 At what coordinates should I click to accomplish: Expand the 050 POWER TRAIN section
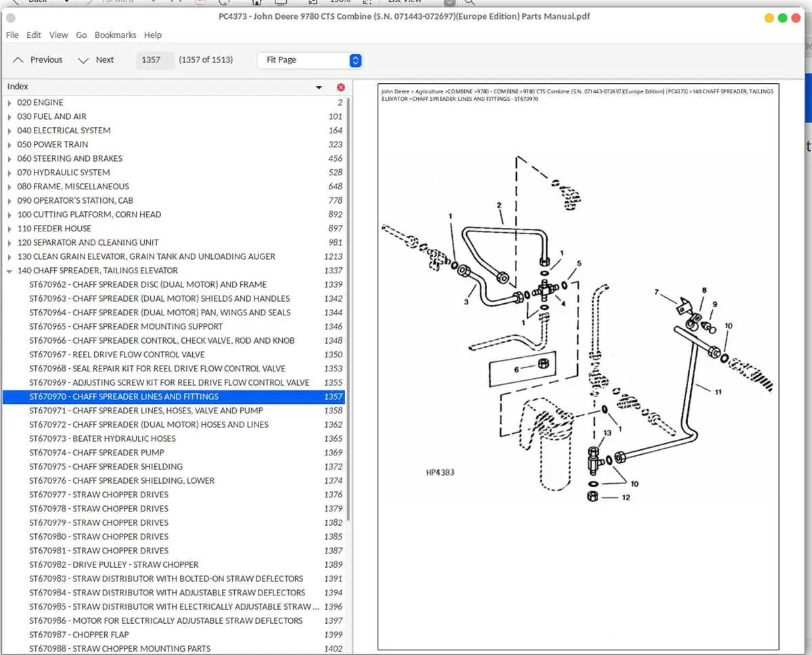click(x=9, y=145)
